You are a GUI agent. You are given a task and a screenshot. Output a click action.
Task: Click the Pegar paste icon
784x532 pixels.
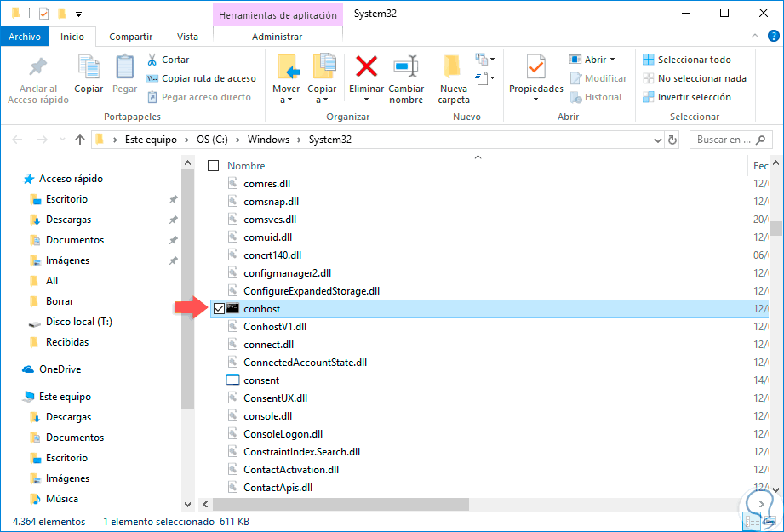[124, 66]
